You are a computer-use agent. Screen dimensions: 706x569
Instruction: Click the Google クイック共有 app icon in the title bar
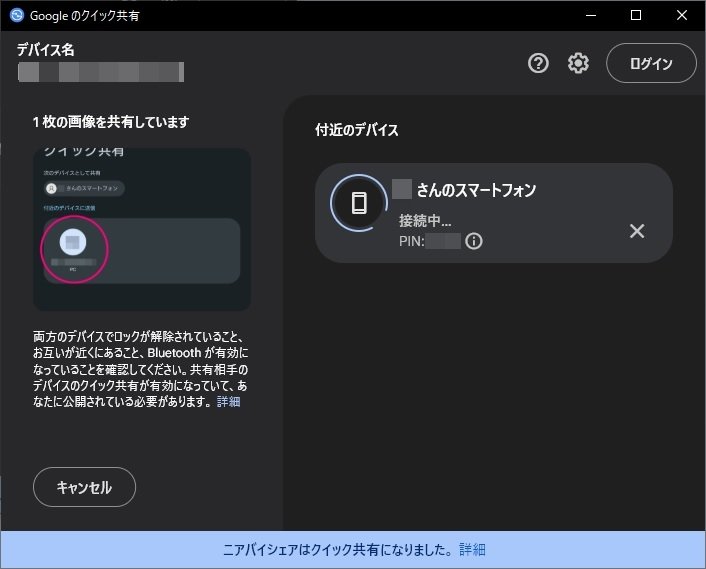[x=17, y=15]
